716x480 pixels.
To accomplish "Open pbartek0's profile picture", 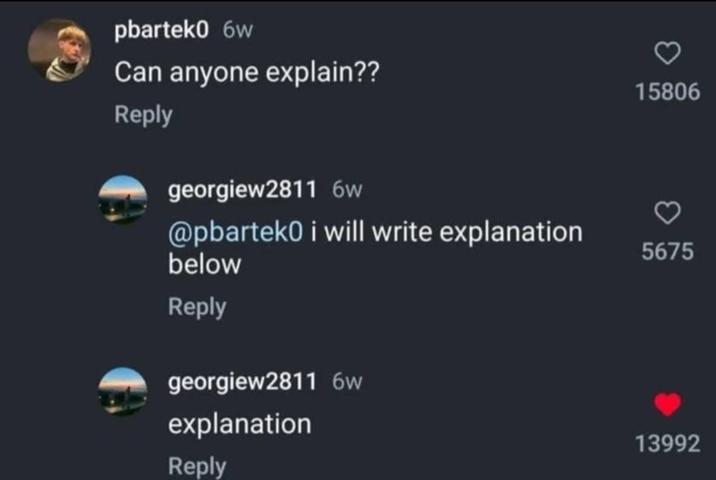I will coord(59,51).
